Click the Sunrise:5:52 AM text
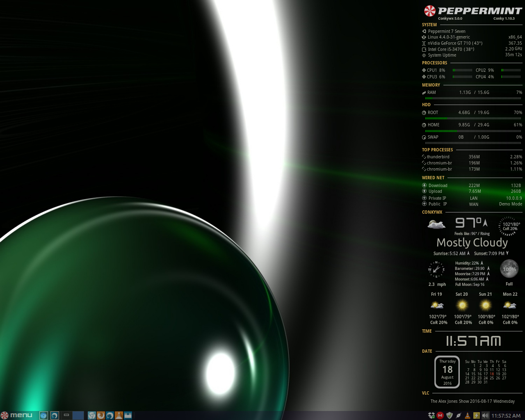 point(450,253)
